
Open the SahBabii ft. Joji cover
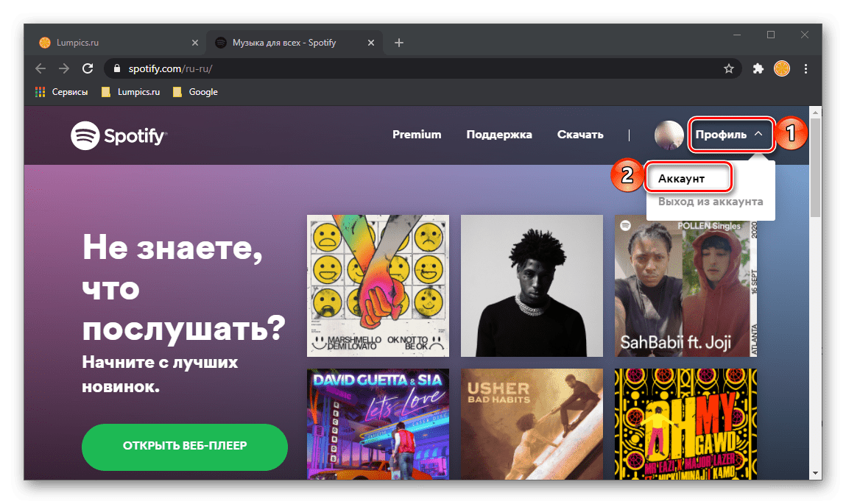tap(685, 285)
